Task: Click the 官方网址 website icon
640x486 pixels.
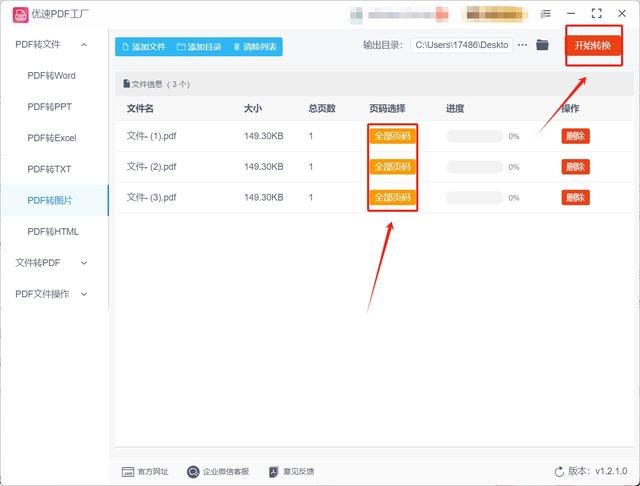Action: 128,472
